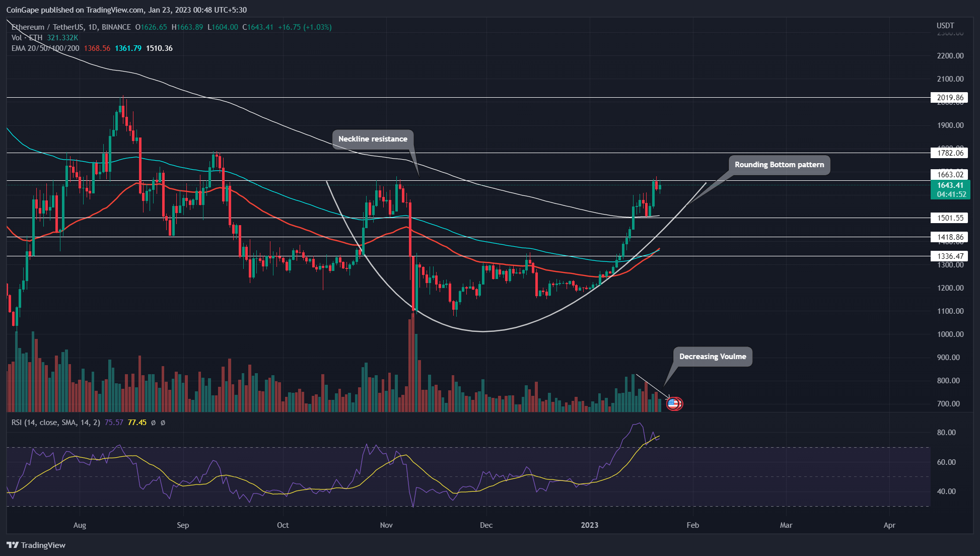980x556 pixels.
Task: Click the Rounding Bottom pattern callout
Action: [x=779, y=165]
